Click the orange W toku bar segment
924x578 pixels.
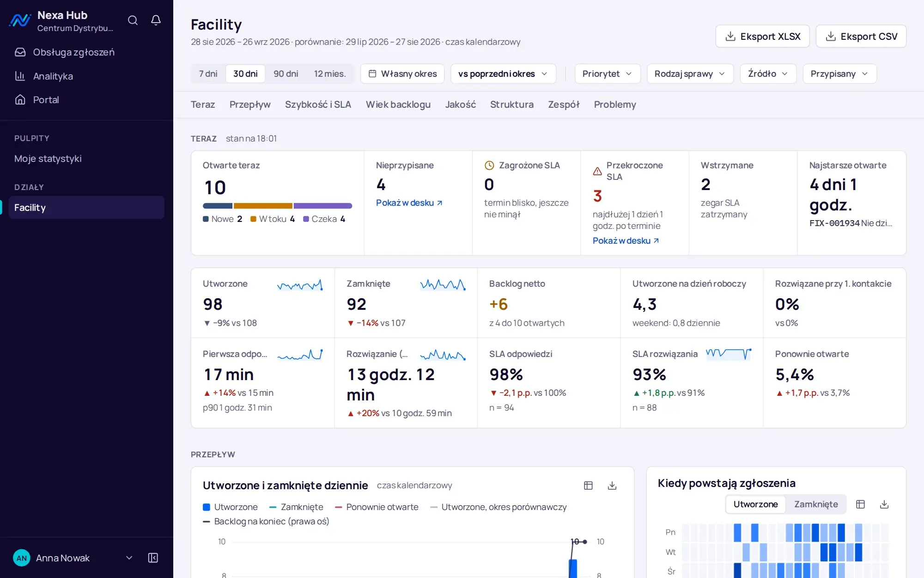[x=263, y=206]
